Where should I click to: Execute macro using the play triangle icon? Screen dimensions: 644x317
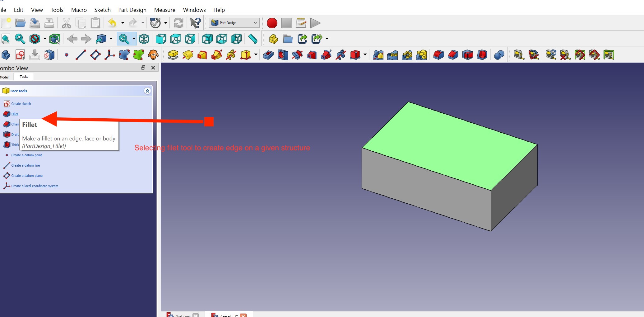coord(315,23)
